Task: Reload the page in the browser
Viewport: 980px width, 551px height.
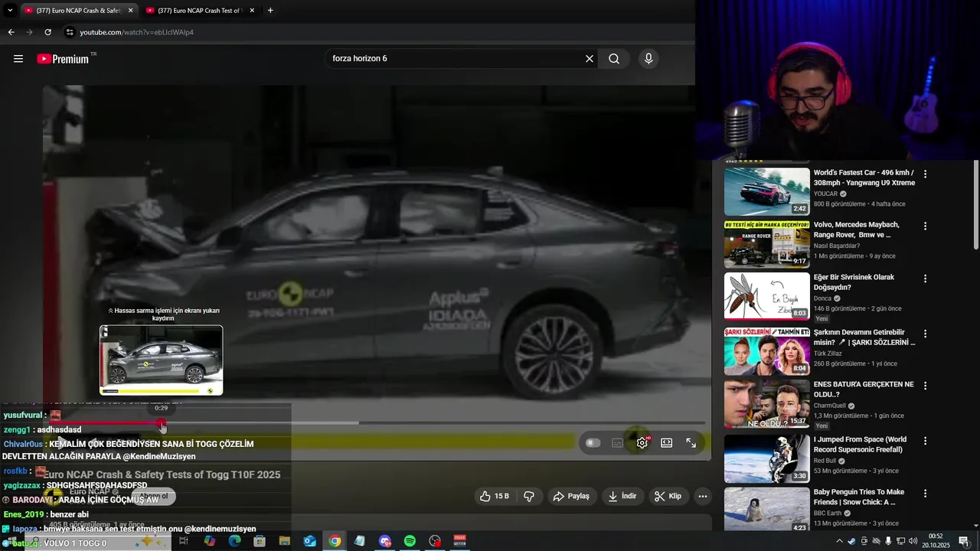Action: [47, 32]
